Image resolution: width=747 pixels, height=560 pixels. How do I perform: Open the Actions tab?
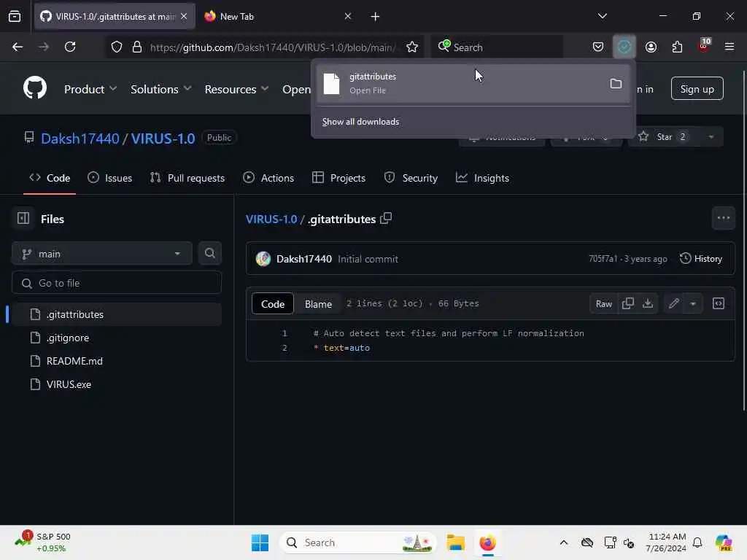(x=268, y=178)
